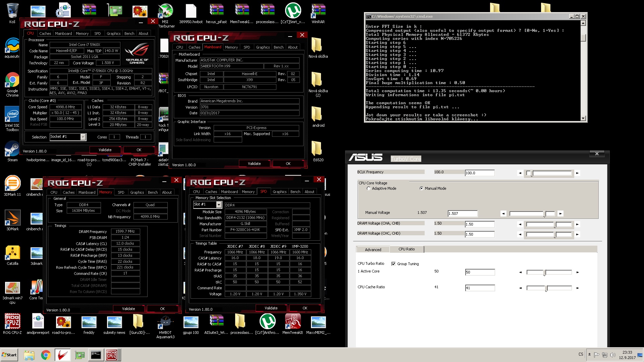Click the 1 Active Core ratio field
The height and width of the screenshot is (362, 644).
480,272
